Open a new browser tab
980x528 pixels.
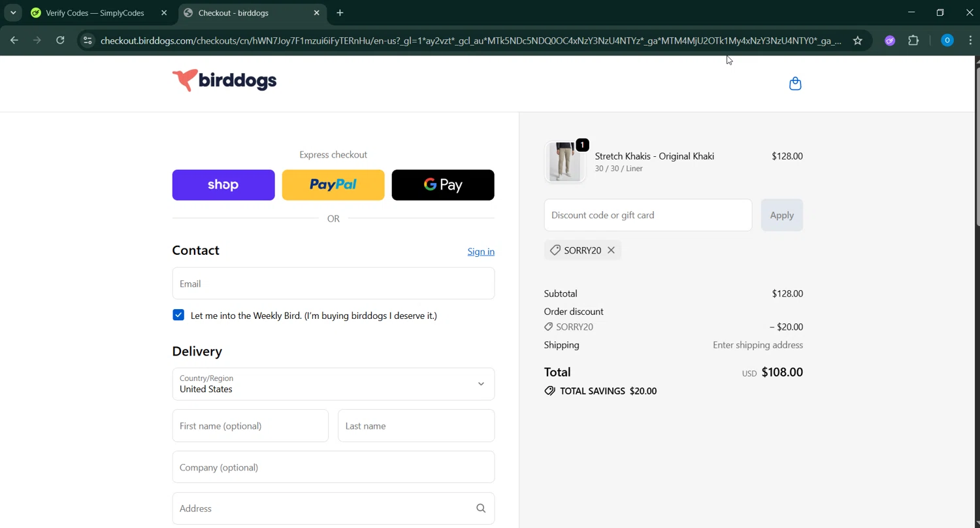340,12
